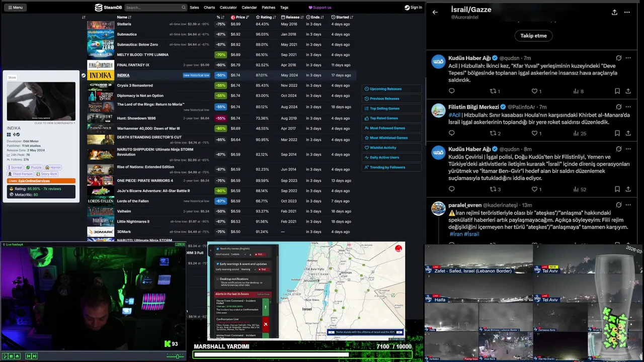Click the Support us heart link
Screen dimensions: 644x362
tap(320, 8)
